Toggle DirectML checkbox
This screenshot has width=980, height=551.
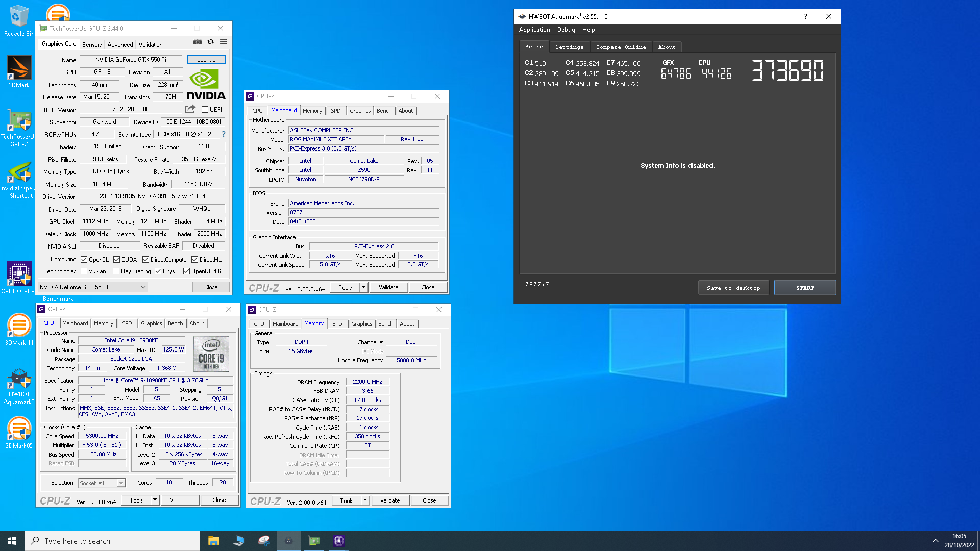(x=194, y=259)
